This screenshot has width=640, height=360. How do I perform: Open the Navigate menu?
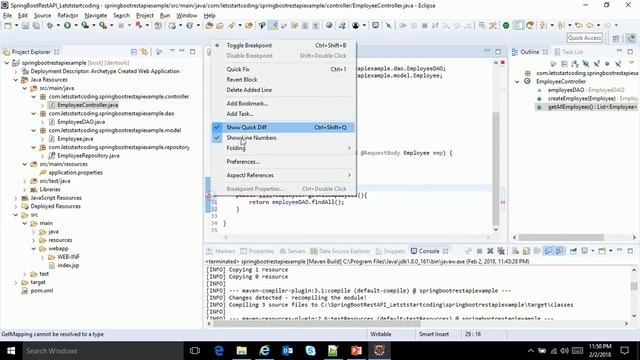(96, 16)
